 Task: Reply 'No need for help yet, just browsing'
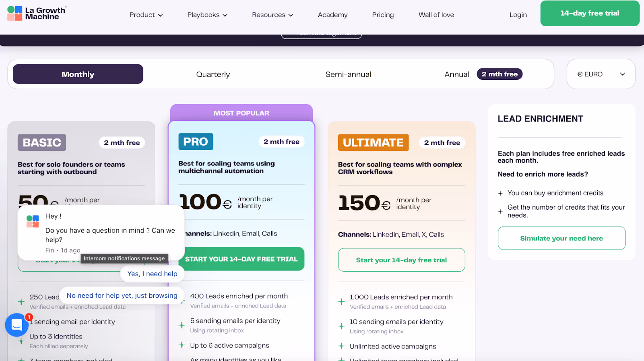tap(122, 295)
